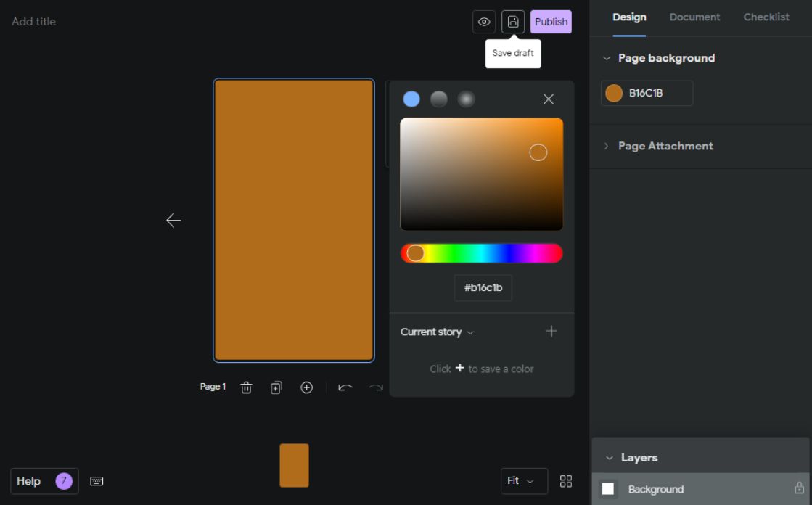Click the Save draft icon
The width and height of the screenshot is (812, 505).
(x=513, y=22)
